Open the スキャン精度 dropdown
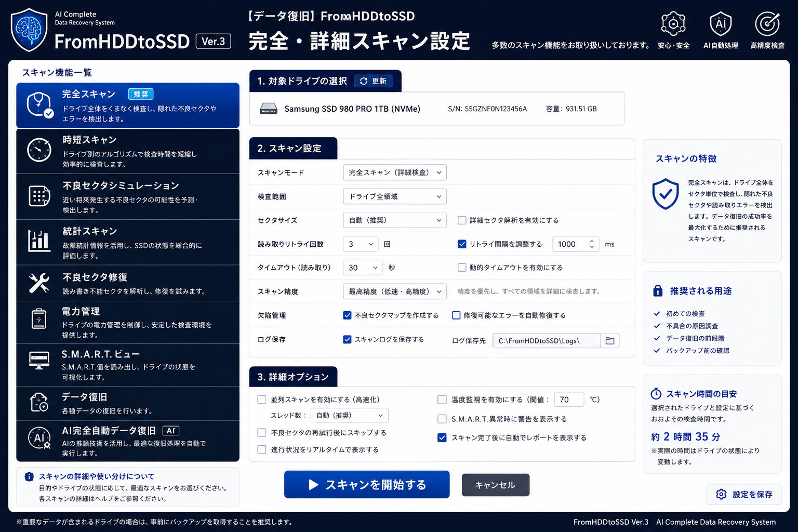The width and height of the screenshot is (798, 532). click(x=395, y=291)
